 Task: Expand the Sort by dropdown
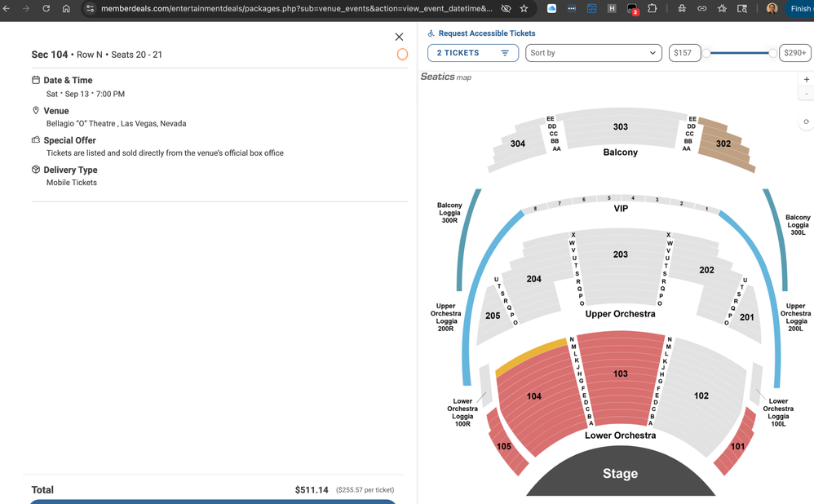pyautogui.click(x=593, y=53)
